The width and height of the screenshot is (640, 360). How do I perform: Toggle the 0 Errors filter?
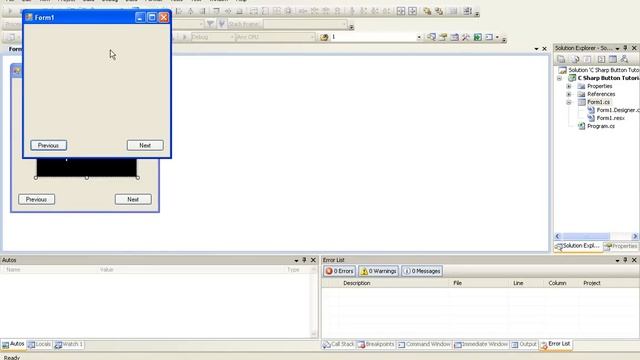339,271
